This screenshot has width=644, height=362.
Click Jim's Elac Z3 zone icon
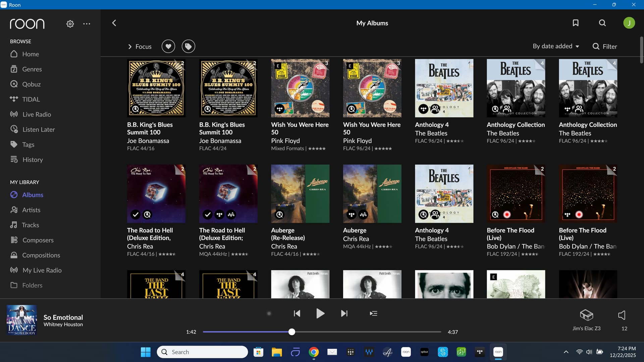click(586, 315)
